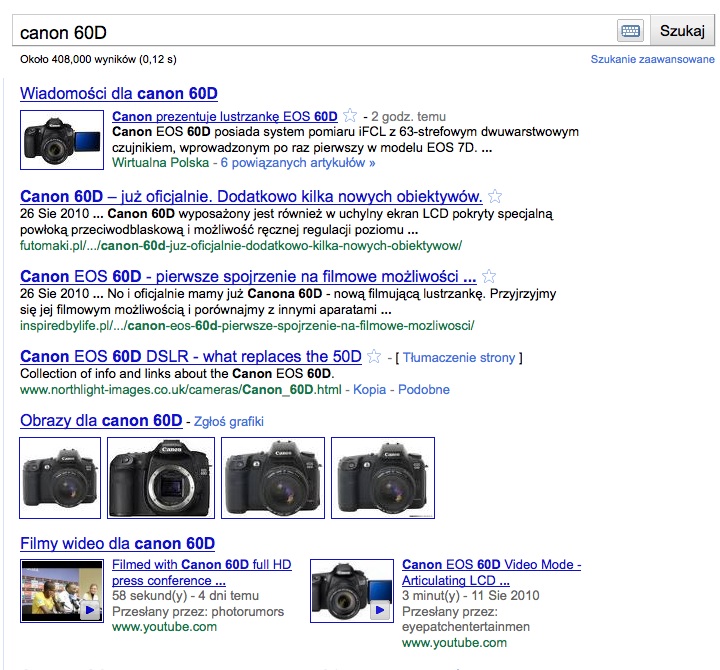
Task: Click the Szukaj search button
Action: click(682, 31)
